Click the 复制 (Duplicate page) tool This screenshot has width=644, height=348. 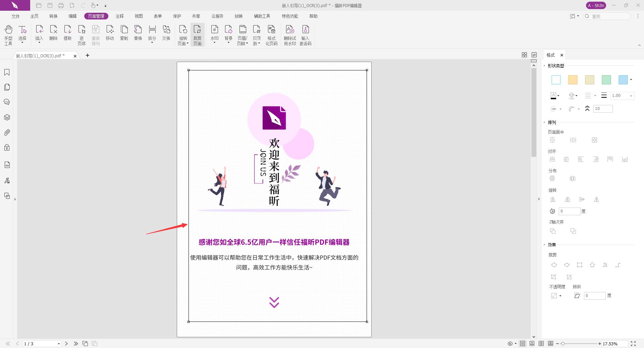[124, 34]
